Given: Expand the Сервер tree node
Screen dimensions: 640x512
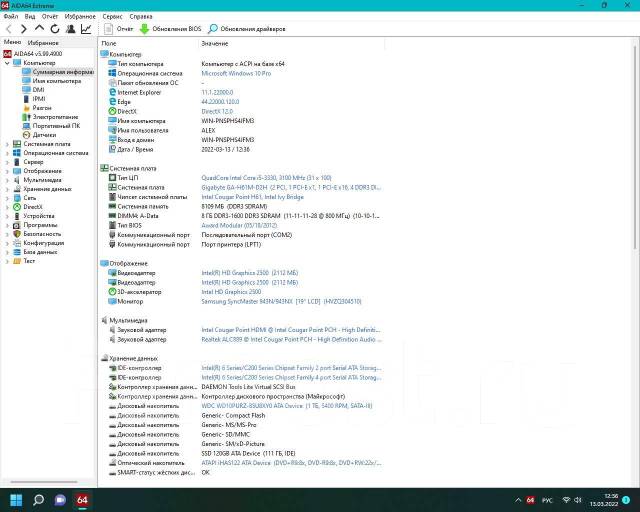Looking at the screenshot, I should tap(7, 162).
